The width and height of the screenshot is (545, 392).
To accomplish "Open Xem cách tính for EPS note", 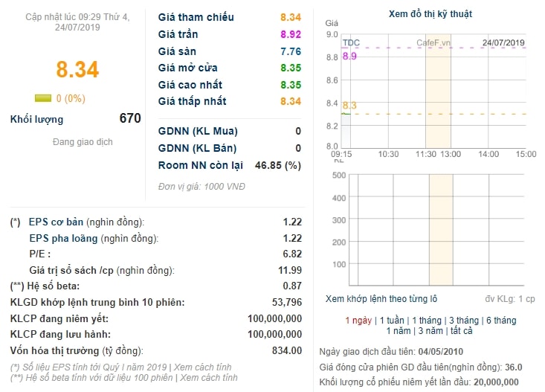I will [203, 367].
